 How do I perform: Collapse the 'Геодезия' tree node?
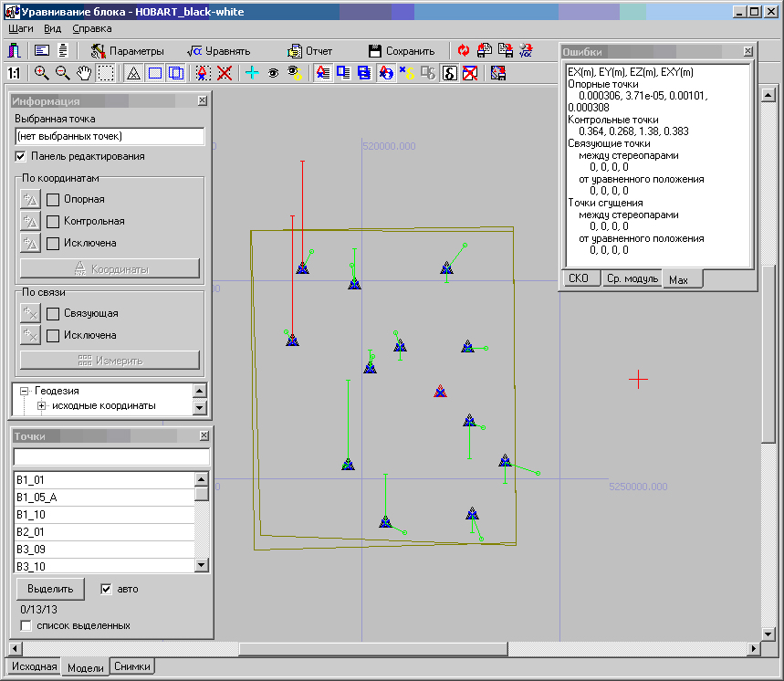click(x=25, y=391)
